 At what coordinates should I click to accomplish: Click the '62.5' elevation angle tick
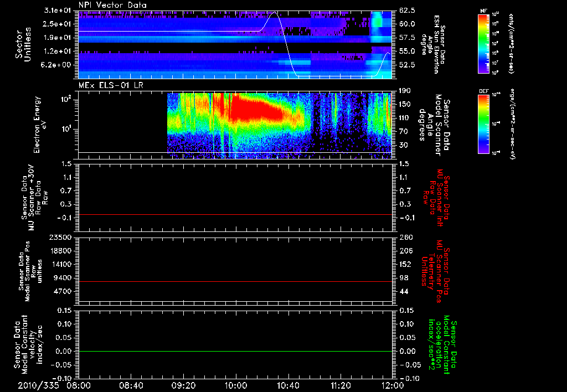pos(407,11)
